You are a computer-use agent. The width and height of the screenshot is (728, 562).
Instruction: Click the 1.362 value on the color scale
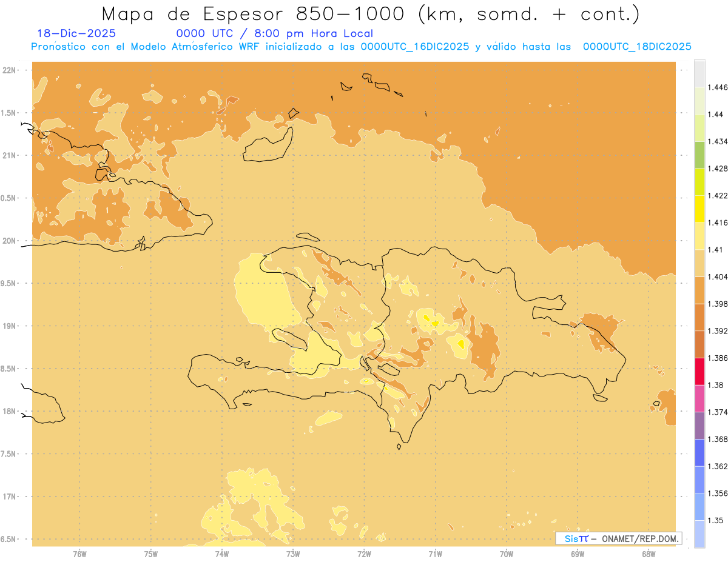[x=719, y=466]
